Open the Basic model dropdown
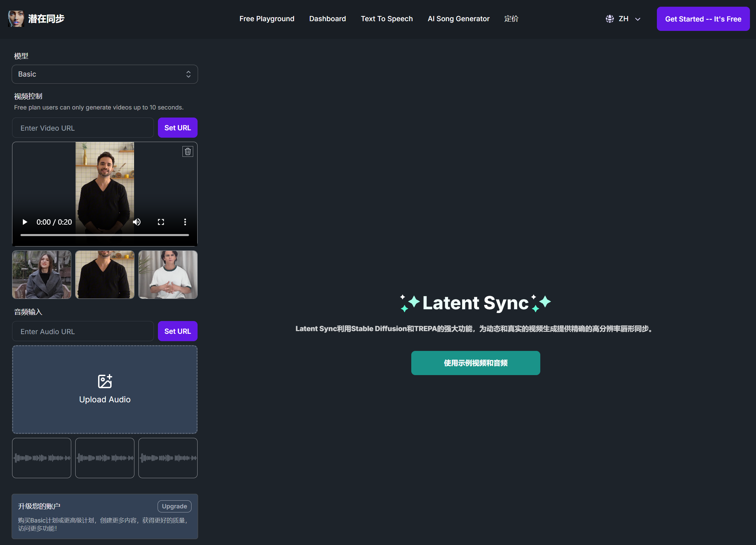 point(105,74)
